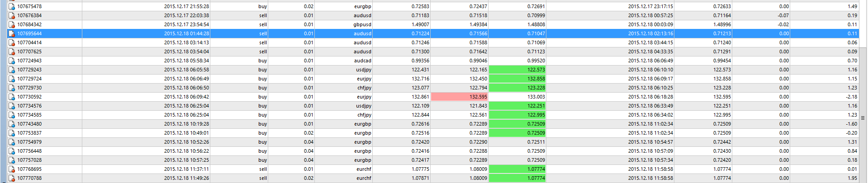Click the green take-profit cell 122.995
Screen dimensions: 868x183
[x=517, y=115]
